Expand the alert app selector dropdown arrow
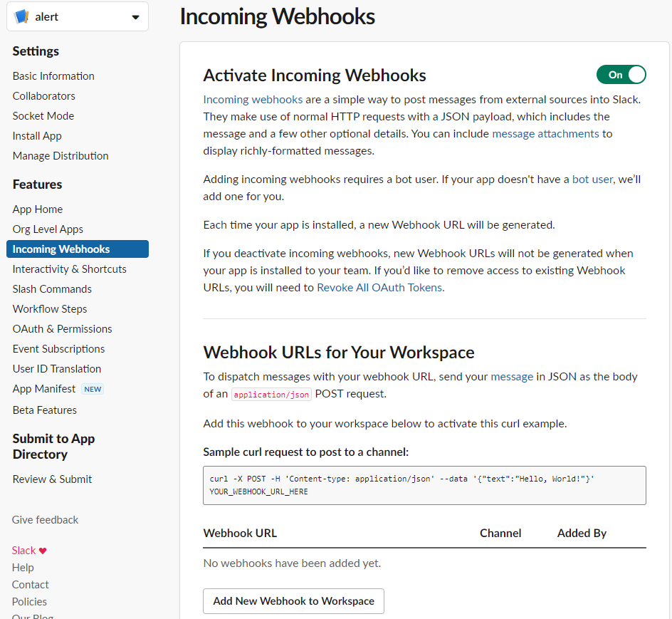 pyautogui.click(x=135, y=17)
